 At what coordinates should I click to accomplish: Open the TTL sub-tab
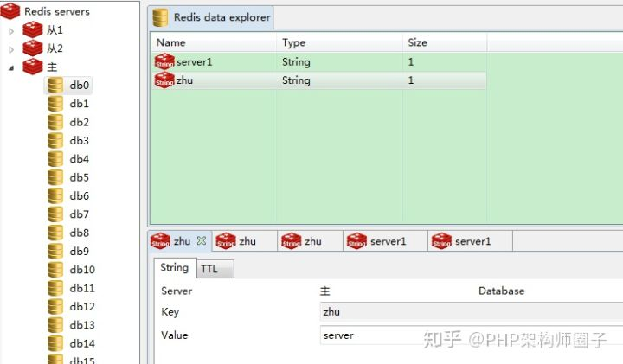click(215, 269)
